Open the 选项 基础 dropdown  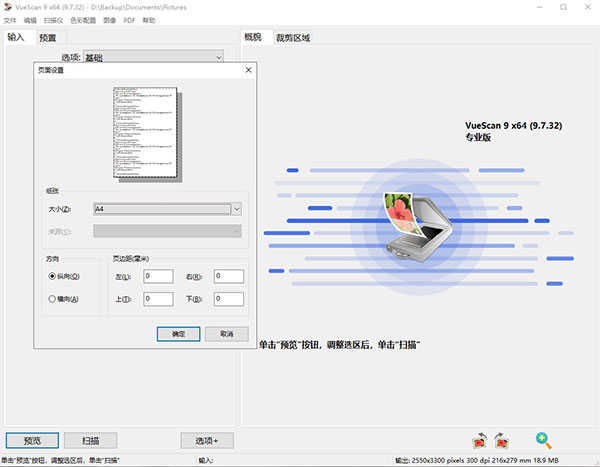[x=153, y=57]
